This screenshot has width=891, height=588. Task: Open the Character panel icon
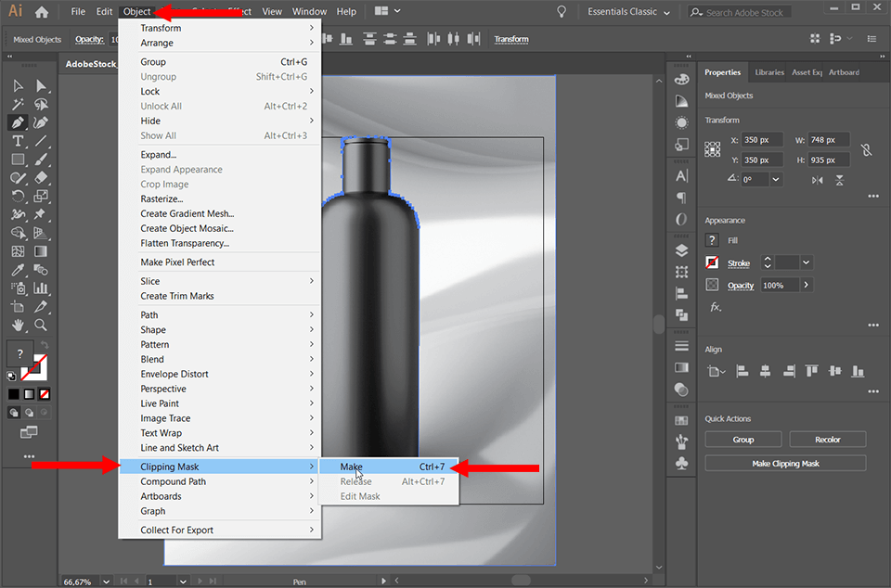tap(681, 176)
